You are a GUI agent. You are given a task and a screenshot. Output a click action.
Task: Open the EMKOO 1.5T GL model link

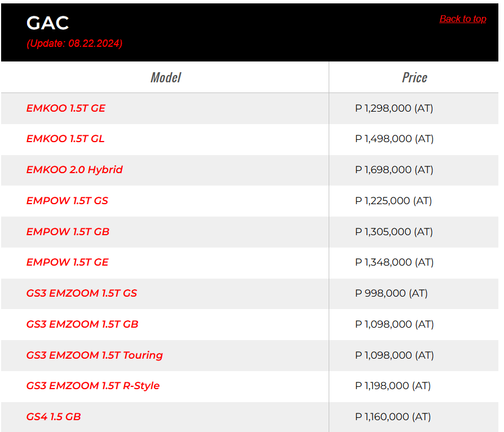pos(65,139)
